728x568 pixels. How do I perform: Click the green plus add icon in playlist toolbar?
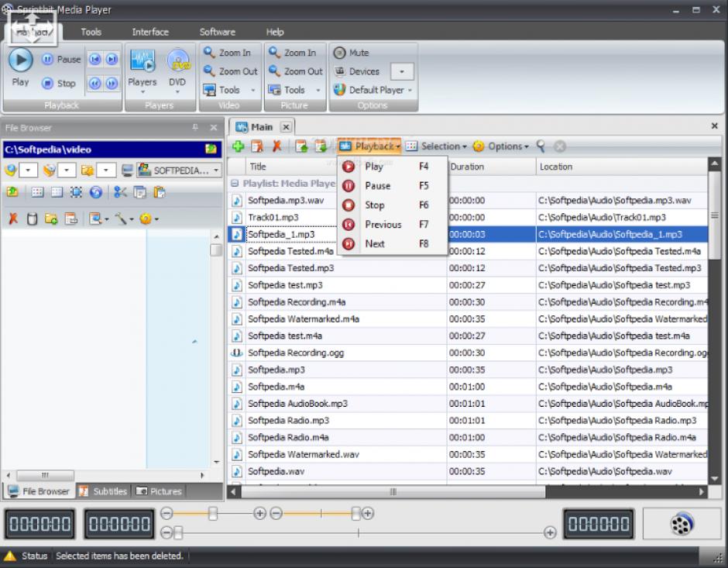pyautogui.click(x=239, y=146)
